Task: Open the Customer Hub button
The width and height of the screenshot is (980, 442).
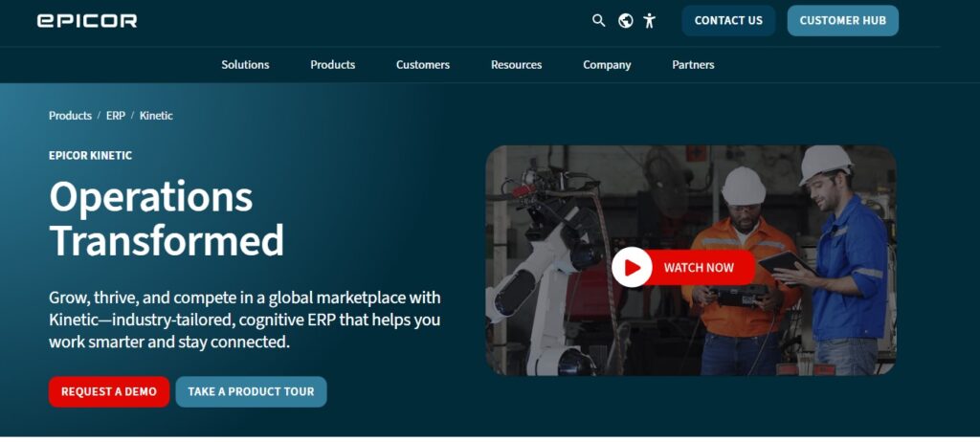Action: tap(842, 20)
